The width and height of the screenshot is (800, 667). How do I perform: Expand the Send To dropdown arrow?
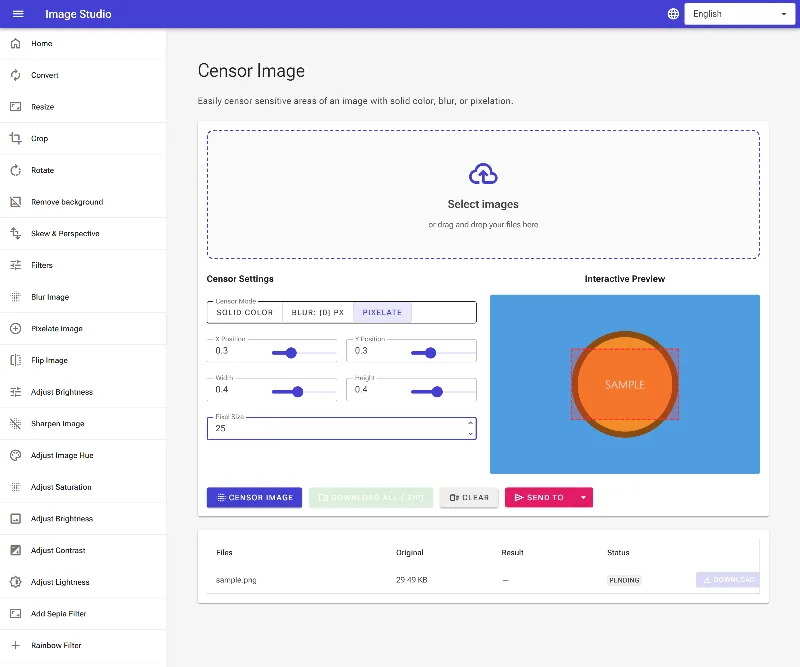point(583,497)
